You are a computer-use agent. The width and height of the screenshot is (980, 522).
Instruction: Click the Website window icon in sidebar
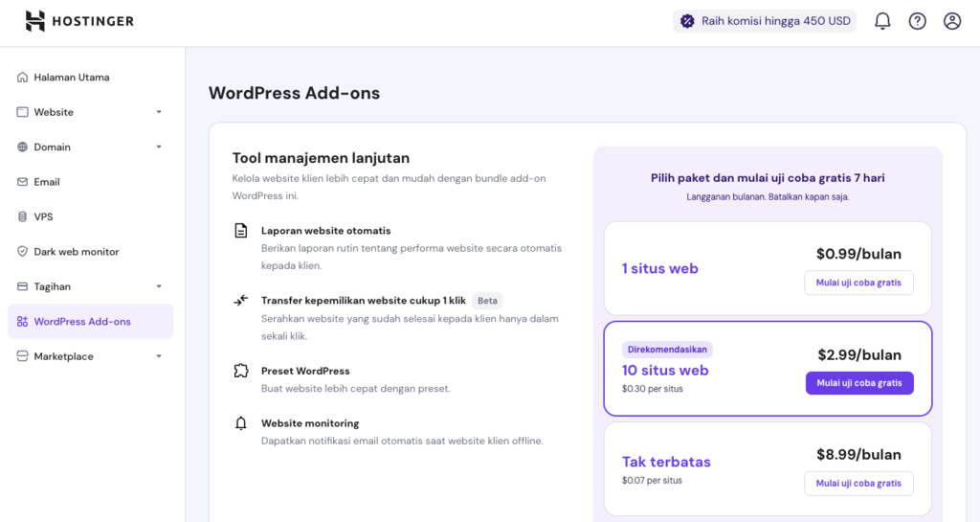coord(23,112)
